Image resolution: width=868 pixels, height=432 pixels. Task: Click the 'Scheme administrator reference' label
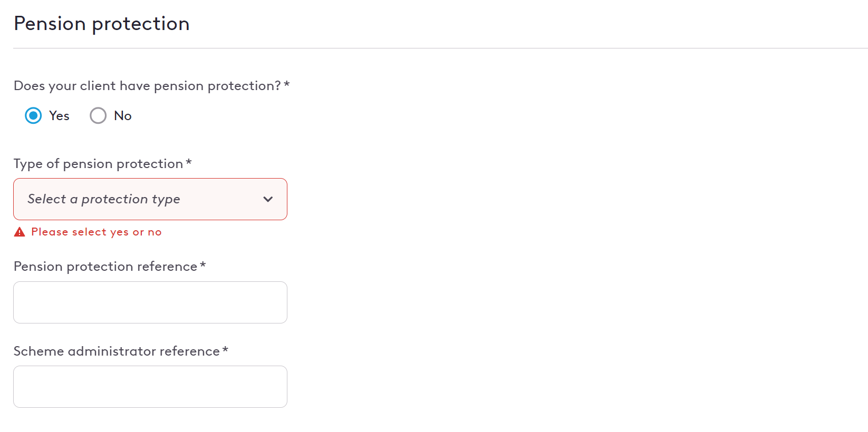tap(117, 351)
